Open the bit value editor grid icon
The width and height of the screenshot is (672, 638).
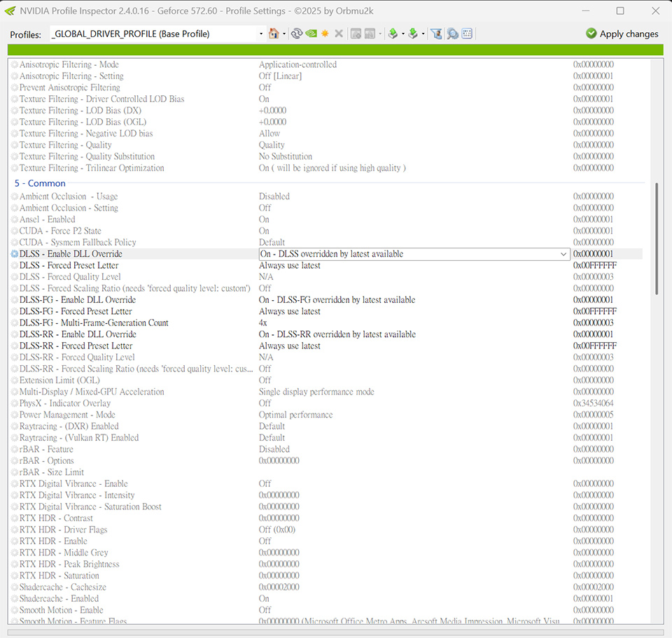pos(466,33)
